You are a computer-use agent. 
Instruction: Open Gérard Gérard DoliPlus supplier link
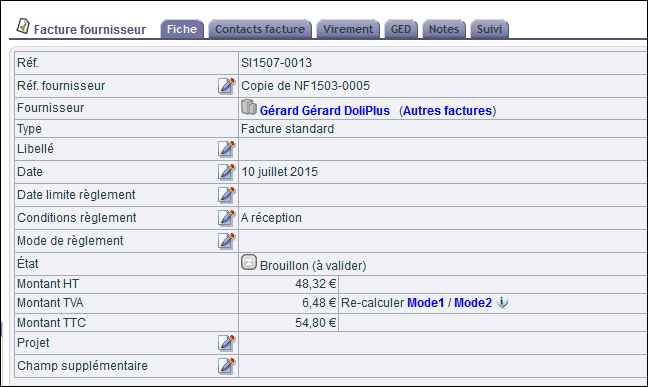coord(324,111)
